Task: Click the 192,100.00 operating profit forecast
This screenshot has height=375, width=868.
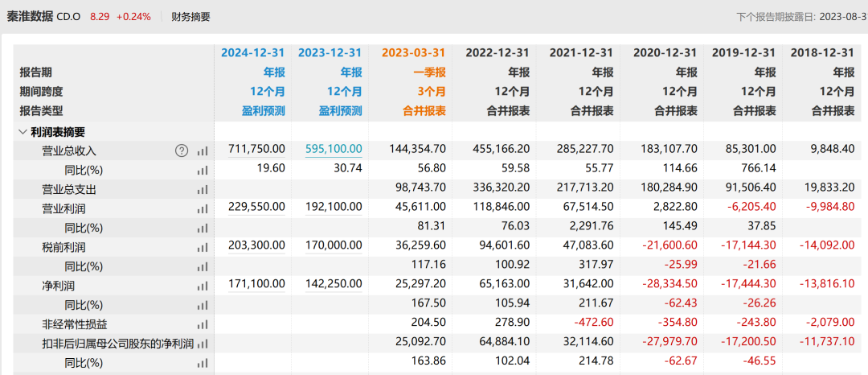Action: click(x=334, y=207)
